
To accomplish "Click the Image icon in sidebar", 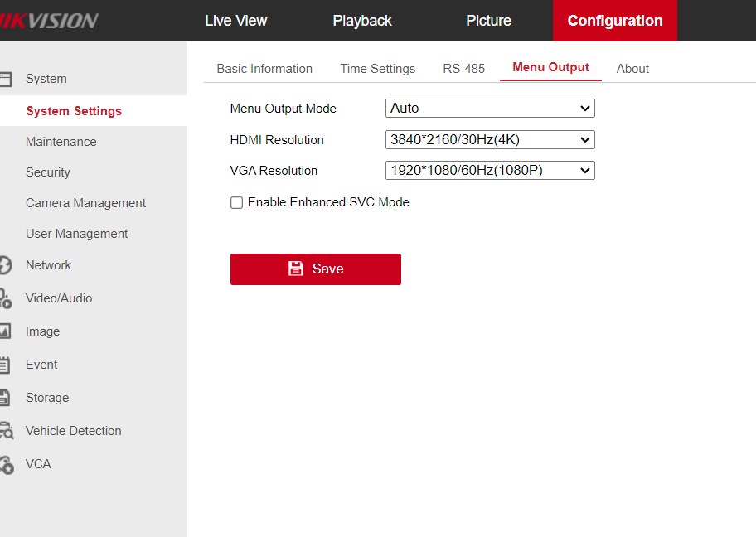I will [5, 331].
